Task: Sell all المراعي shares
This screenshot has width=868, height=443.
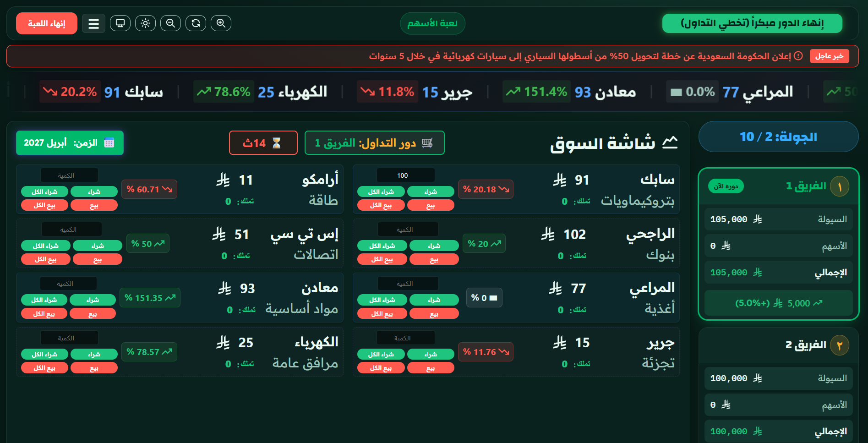Action: coord(382,313)
